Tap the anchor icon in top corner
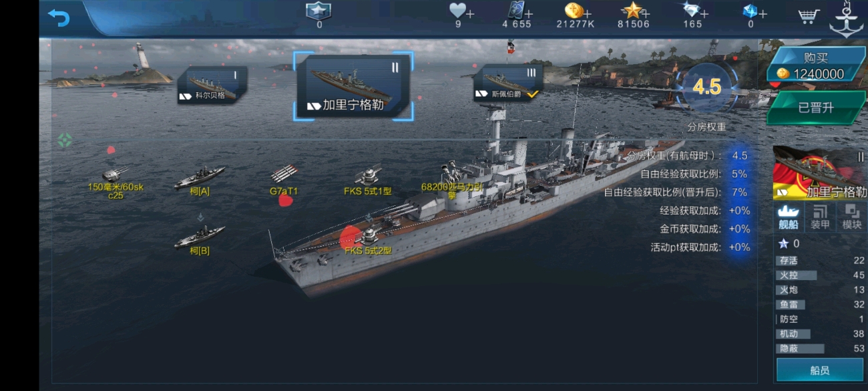 pos(847,19)
